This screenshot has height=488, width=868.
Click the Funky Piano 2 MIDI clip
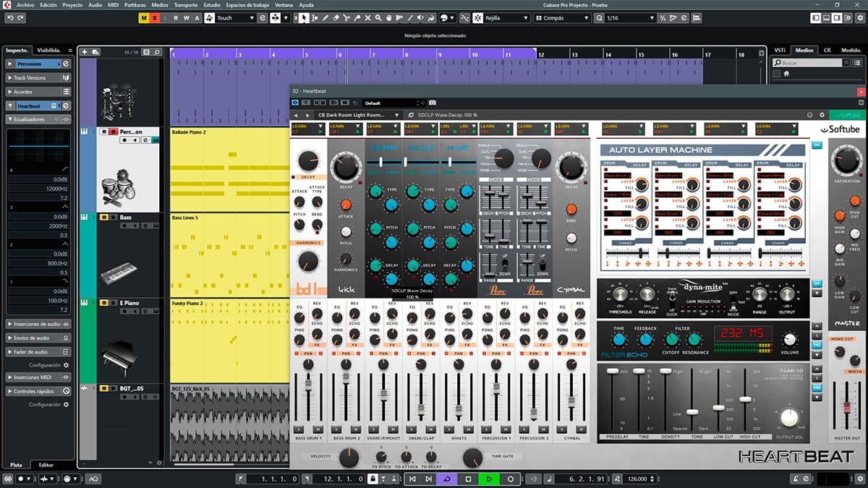tap(229, 341)
